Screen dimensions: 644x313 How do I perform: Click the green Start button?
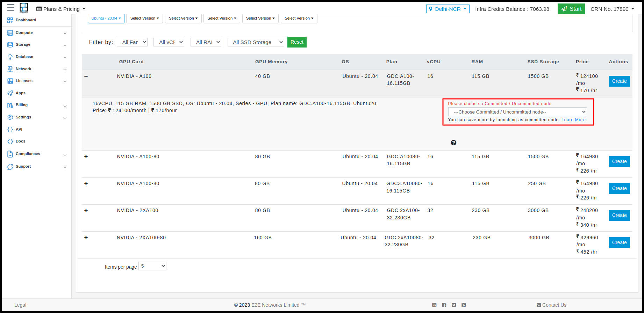[x=571, y=9]
